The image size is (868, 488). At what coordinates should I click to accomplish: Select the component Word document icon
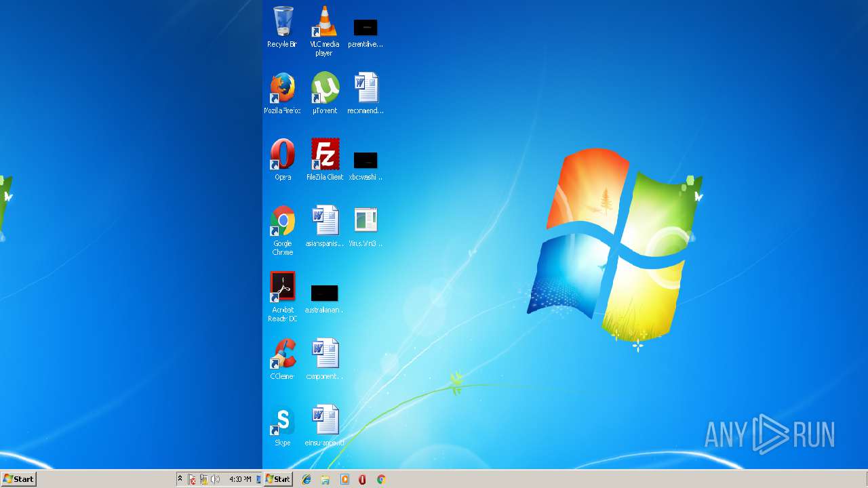pyautogui.click(x=325, y=353)
